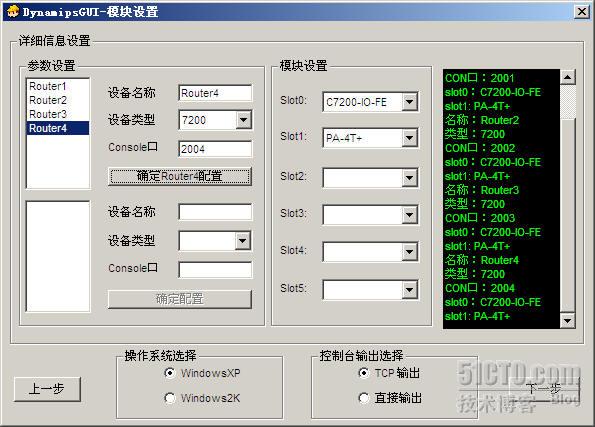
Task: Open the empty Slot3 dropdown
Action: pos(409,215)
